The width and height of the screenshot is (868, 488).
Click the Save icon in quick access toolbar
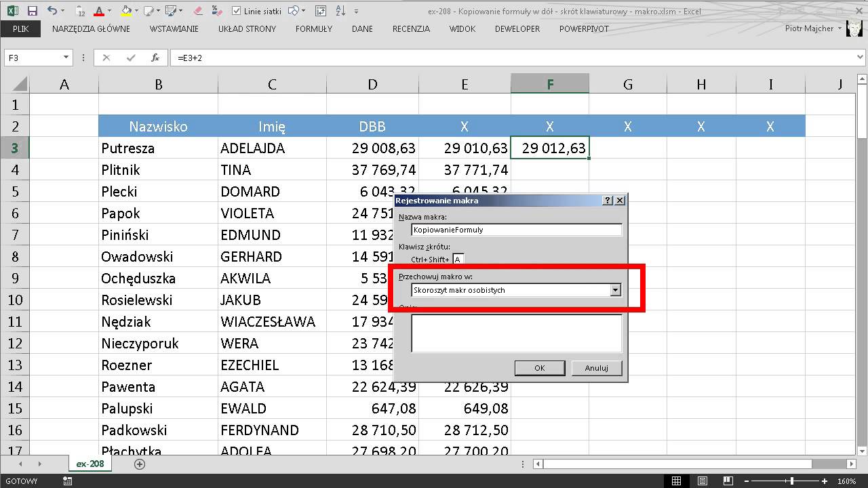pyautogui.click(x=32, y=11)
